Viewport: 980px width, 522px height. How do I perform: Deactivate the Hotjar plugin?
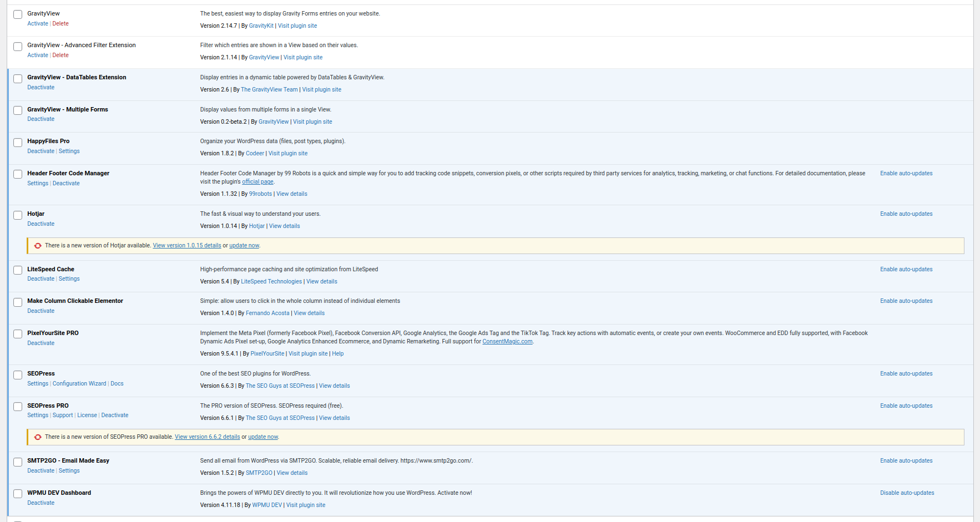coord(41,224)
